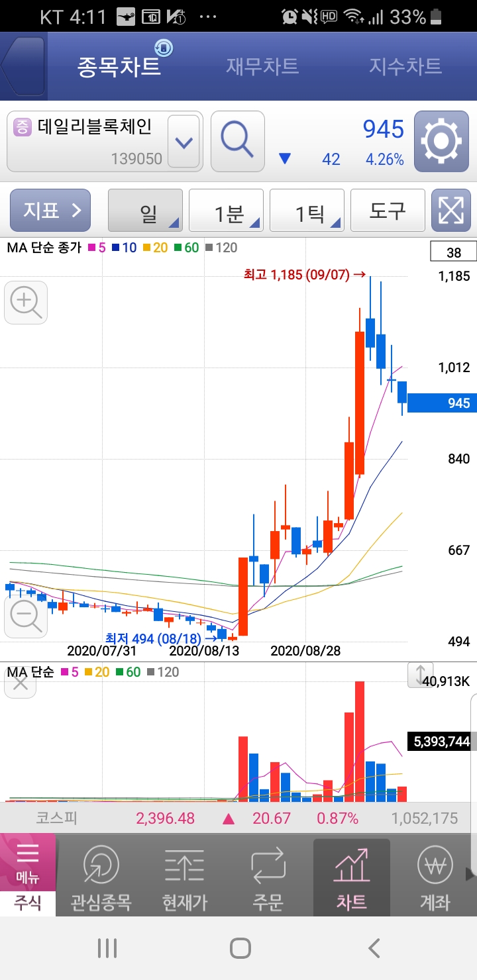Tap the bottom tab bar right scroll arrow

470,874
